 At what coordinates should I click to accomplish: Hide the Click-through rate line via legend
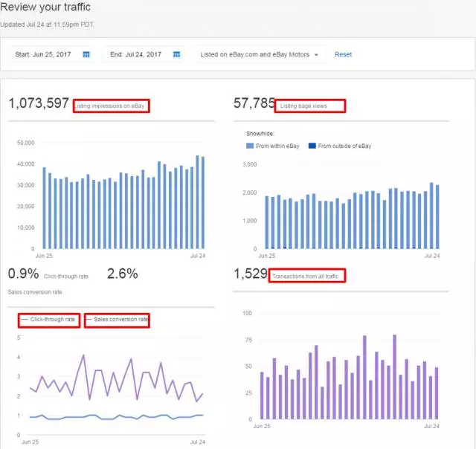pos(49,320)
